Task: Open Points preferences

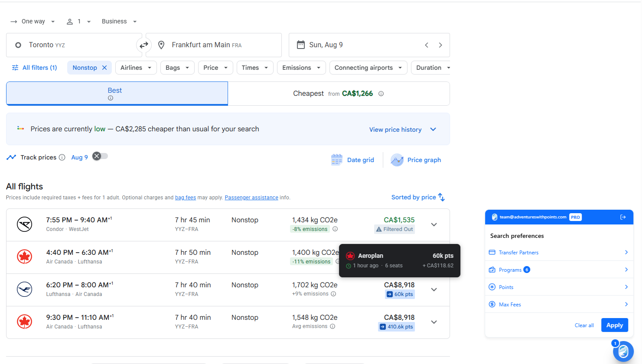Action: pos(559,287)
